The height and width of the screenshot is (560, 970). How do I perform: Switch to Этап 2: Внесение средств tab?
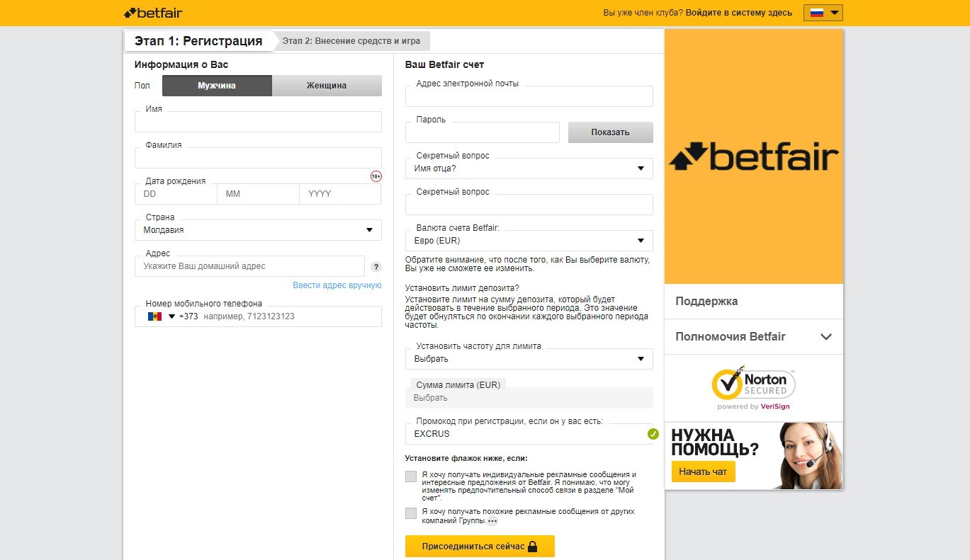[x=351, y=41]
